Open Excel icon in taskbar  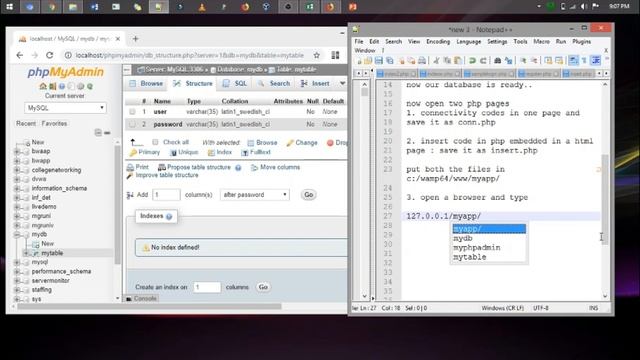[309, 7]
